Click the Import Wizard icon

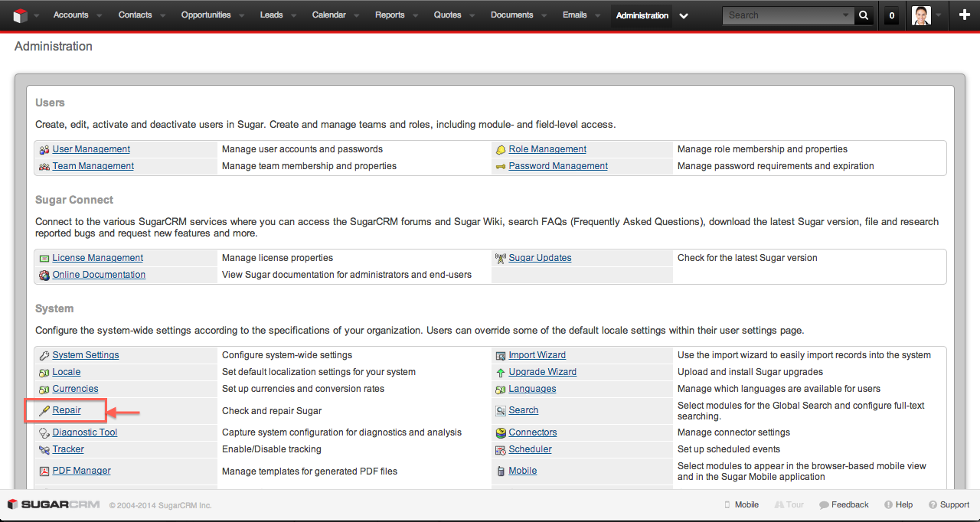coord(501,355)
